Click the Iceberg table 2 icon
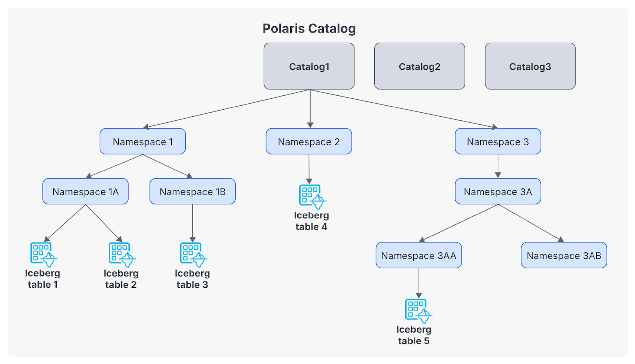The width and height of the screenshot is (635, 364). (x=122, y=255)
